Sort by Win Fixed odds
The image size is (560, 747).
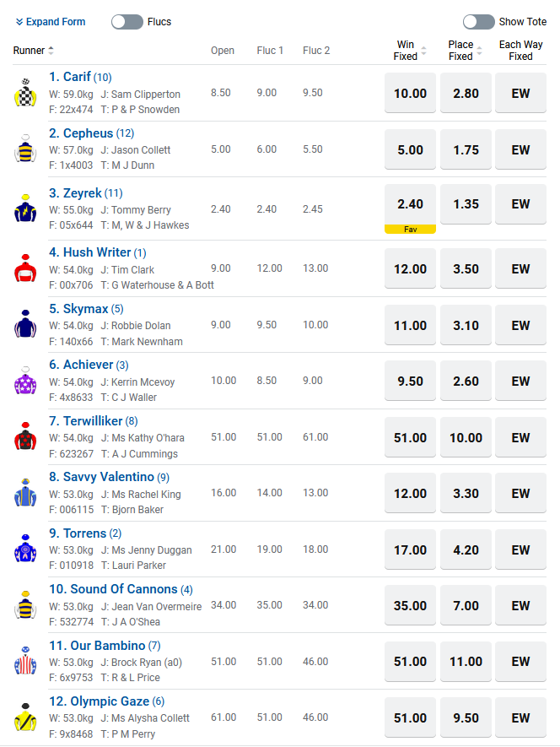tap(423, 51)
